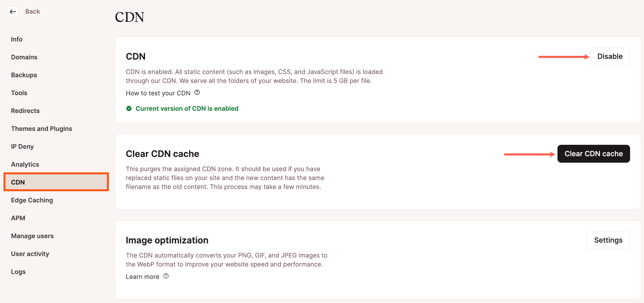Click the green checkmark status icon
Screen dimensions: 644x303
pos(129,109)
